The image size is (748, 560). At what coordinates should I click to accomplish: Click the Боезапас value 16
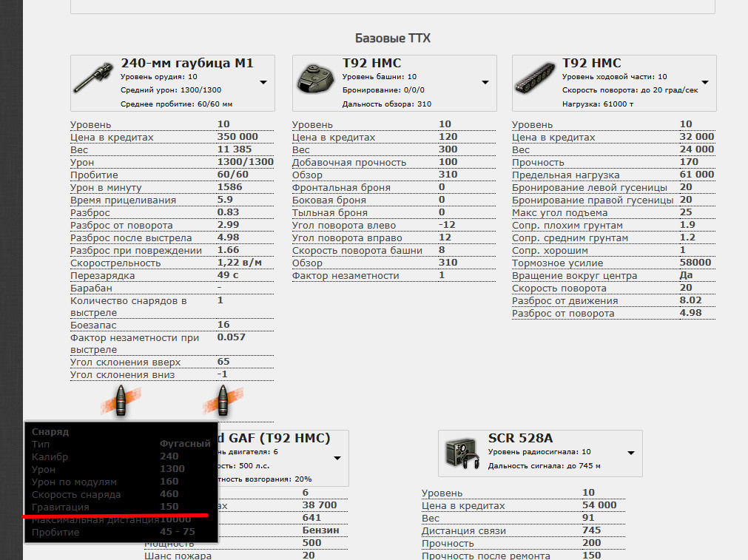[223, 324]
